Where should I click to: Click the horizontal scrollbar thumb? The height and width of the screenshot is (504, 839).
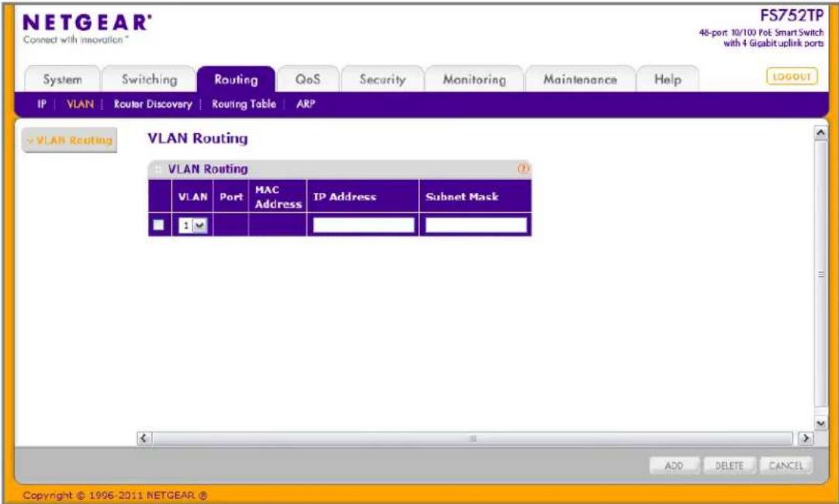(x=473, y=438)
